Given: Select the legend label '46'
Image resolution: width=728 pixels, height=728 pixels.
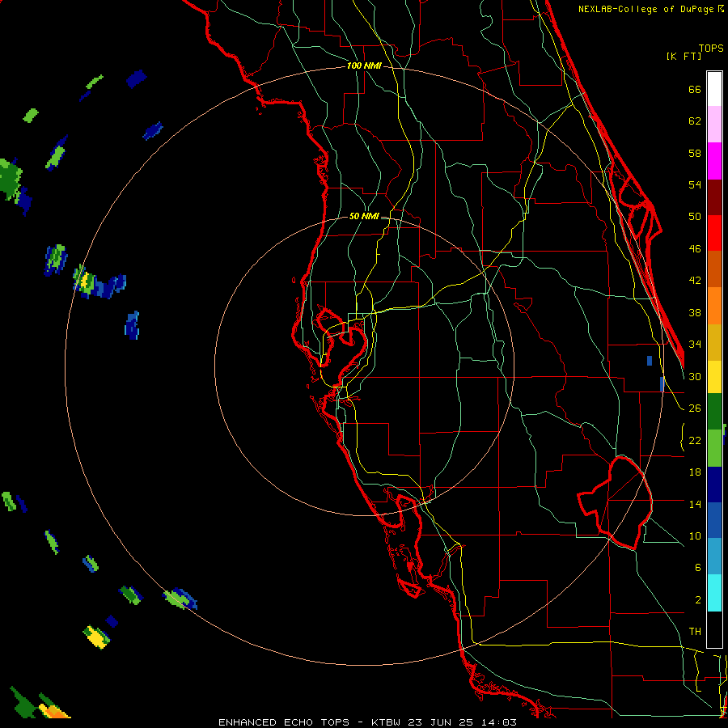Looking at the screenshot, I should pyautogui.click(x=695, y=249).
